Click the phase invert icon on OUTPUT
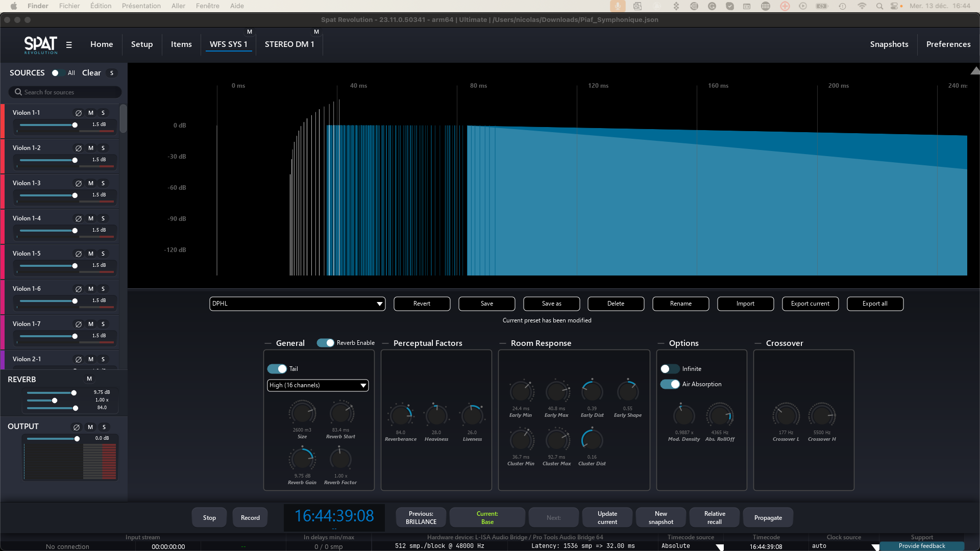Image resolution: width=980 pixels, height=551 pixels. click(77, 428)
